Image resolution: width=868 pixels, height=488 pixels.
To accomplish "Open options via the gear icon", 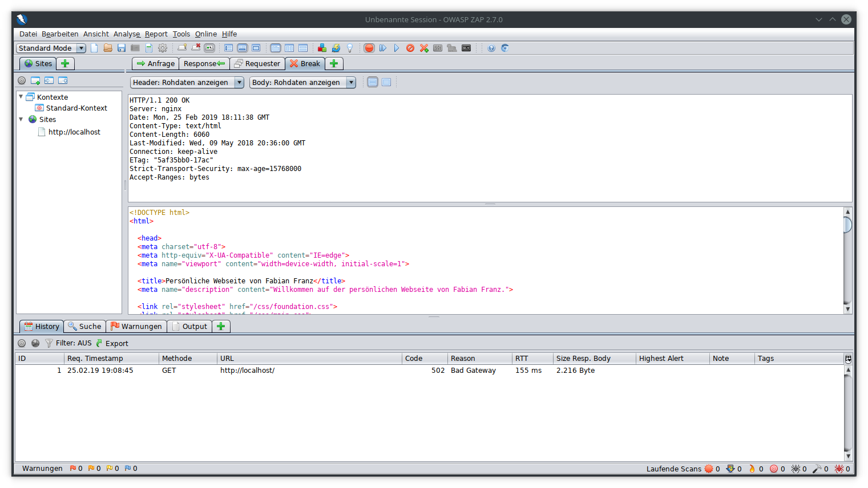I will tap(163, 48).
